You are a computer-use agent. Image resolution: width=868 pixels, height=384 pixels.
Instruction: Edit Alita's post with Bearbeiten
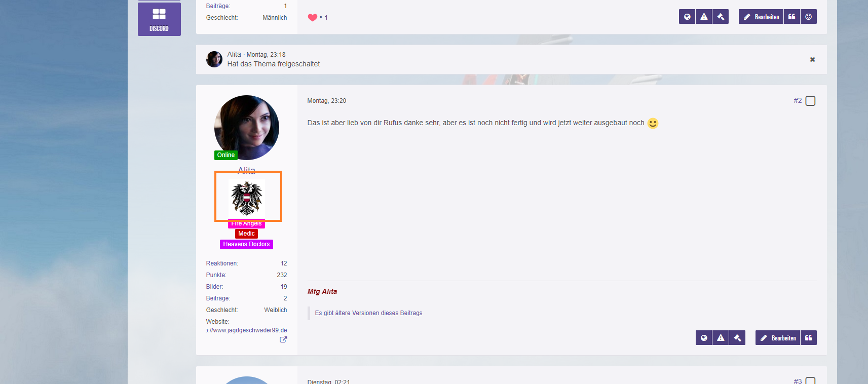click(x=778, y=338)
